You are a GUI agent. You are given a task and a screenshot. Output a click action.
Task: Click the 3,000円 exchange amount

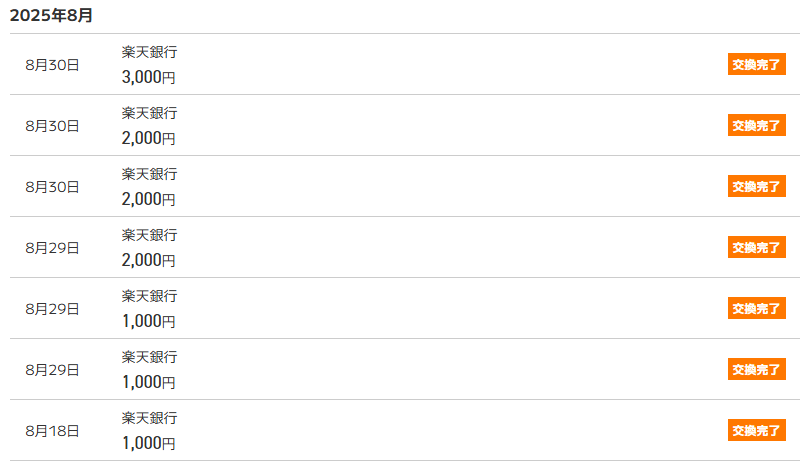pos(149,77)
